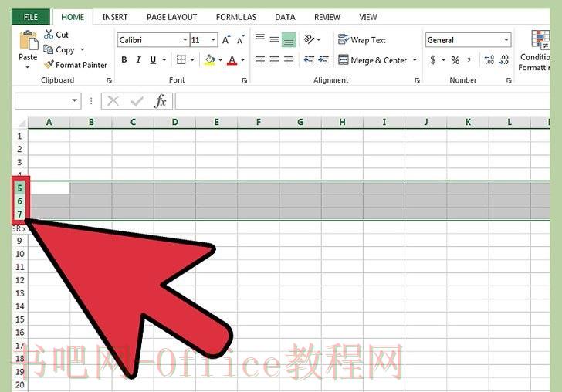Click Decrease Indent icon
The image size is (562, 392).
(309, 60)
